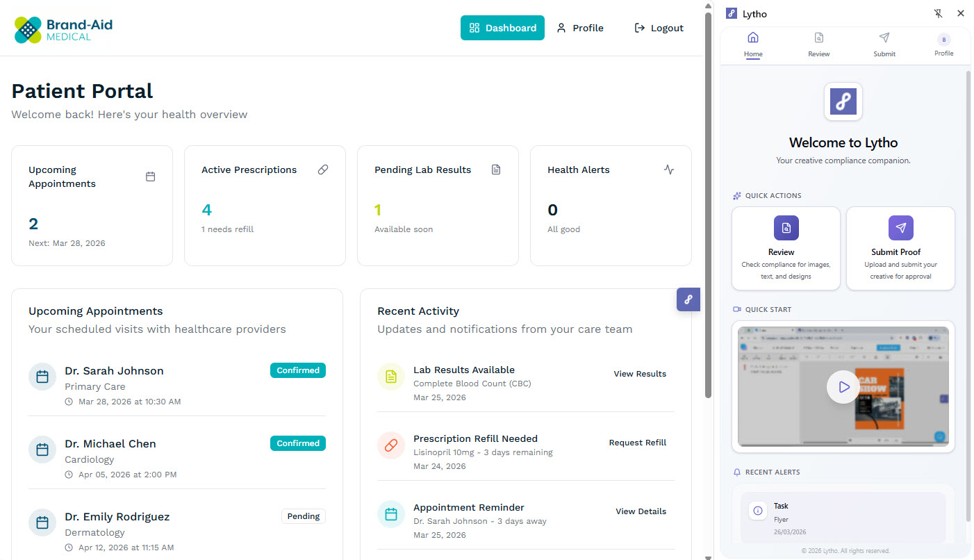The image size is (974, 560).
Task: Switch to the Submit tab in Lytho
Action: (x=884, y=44)
